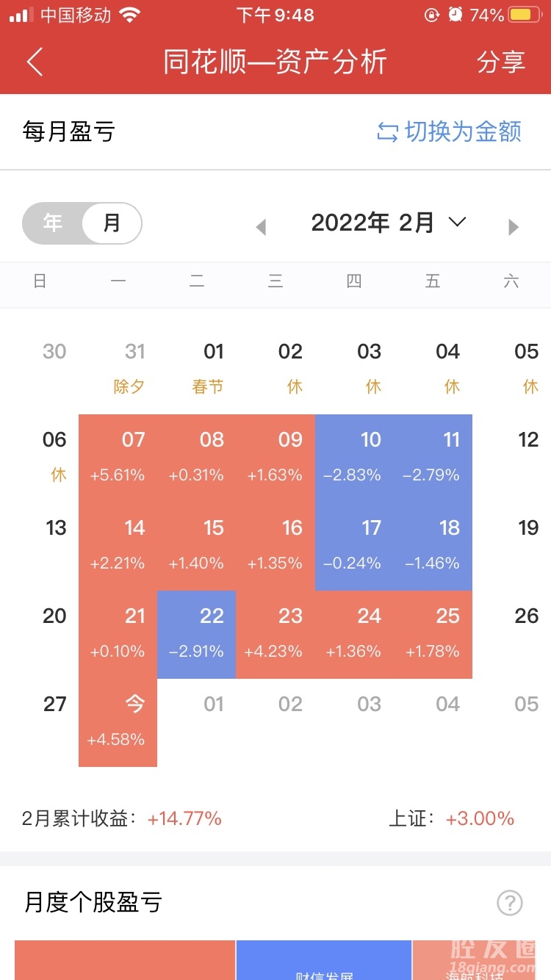Select February 10 cell with -2.83%
Image resolution: width=551 pixels, height=980 pixels.
[354, 457]
